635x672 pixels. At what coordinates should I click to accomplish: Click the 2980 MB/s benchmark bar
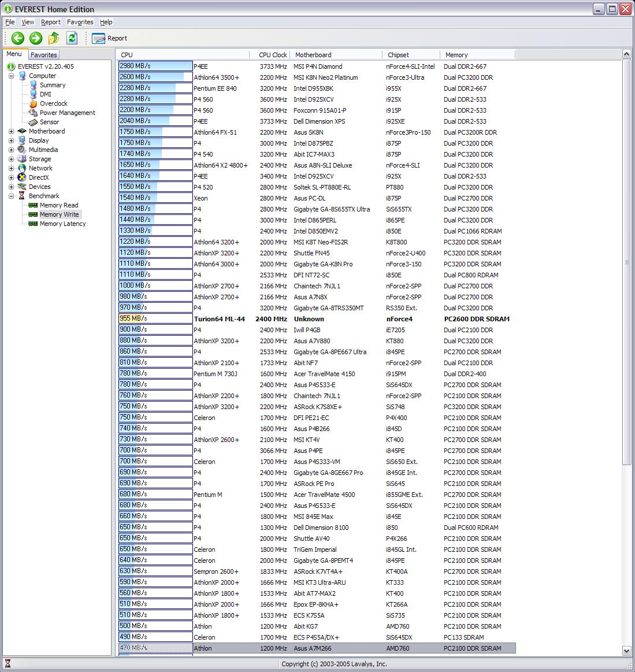coord(155,66)
